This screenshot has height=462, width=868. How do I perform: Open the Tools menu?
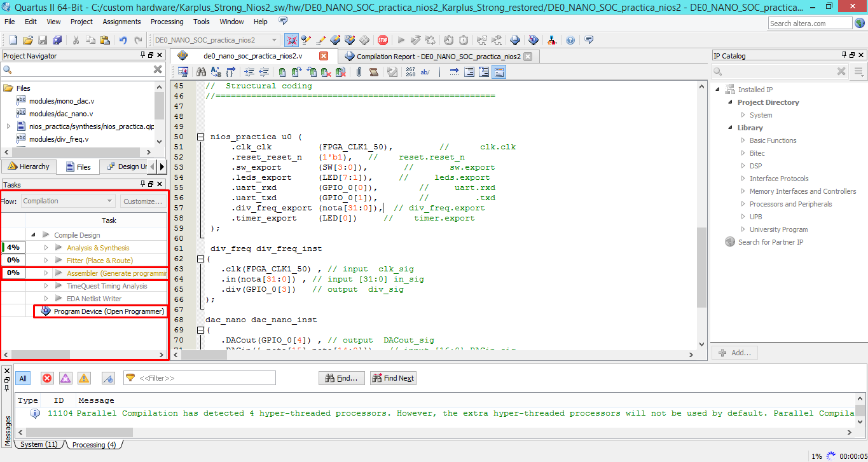click(x=202, y=22)
